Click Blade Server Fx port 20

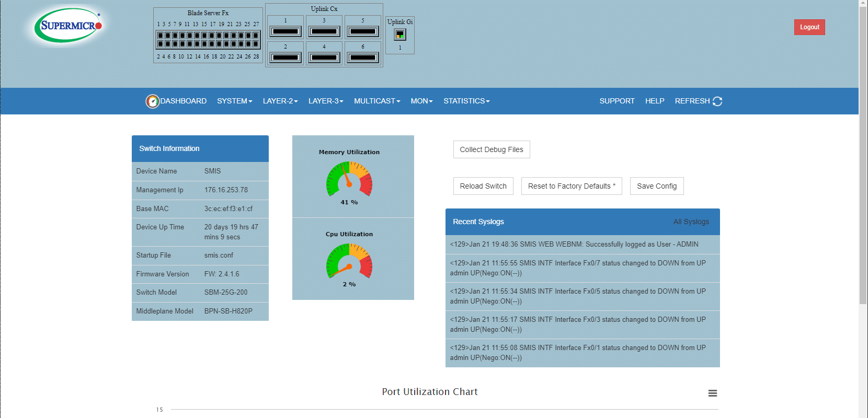(x=226, y=44)
